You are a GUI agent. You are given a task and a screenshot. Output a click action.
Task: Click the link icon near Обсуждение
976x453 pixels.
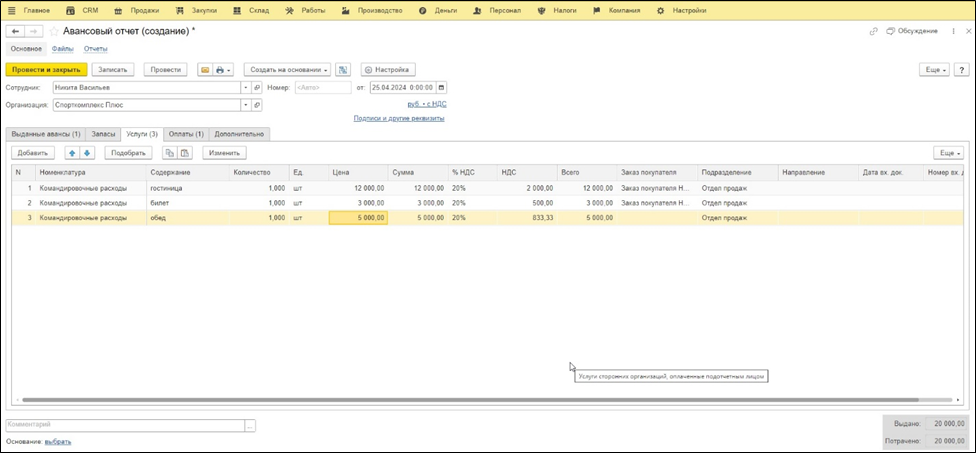pyautogui.click(x=875, y=32)
